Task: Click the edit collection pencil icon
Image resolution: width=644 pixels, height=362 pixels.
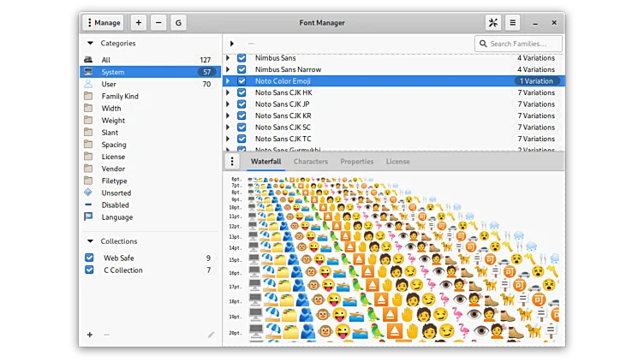Action: click(211, 335)
